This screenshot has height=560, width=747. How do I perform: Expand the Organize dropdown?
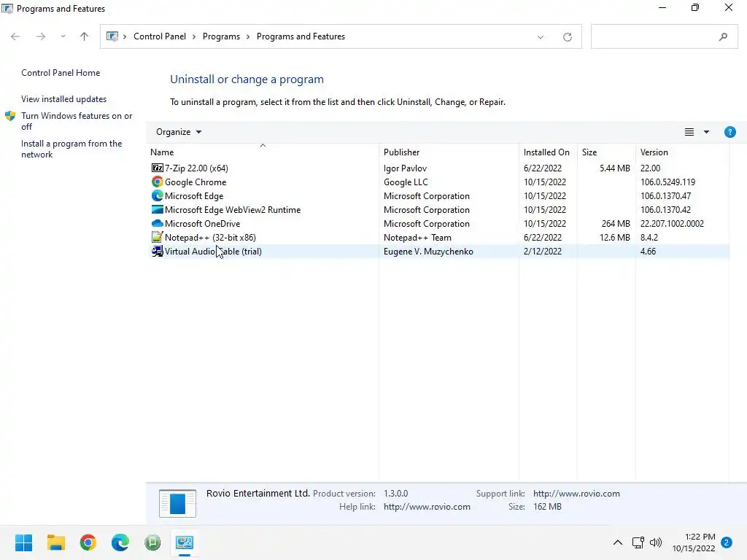coord(179,132)
